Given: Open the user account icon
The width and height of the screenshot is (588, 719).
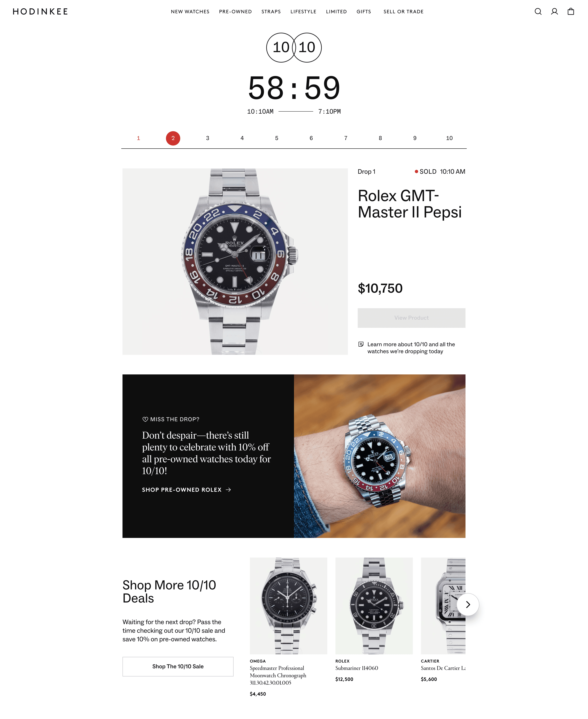Looking at the screenshot, I should tap(554, 11).
